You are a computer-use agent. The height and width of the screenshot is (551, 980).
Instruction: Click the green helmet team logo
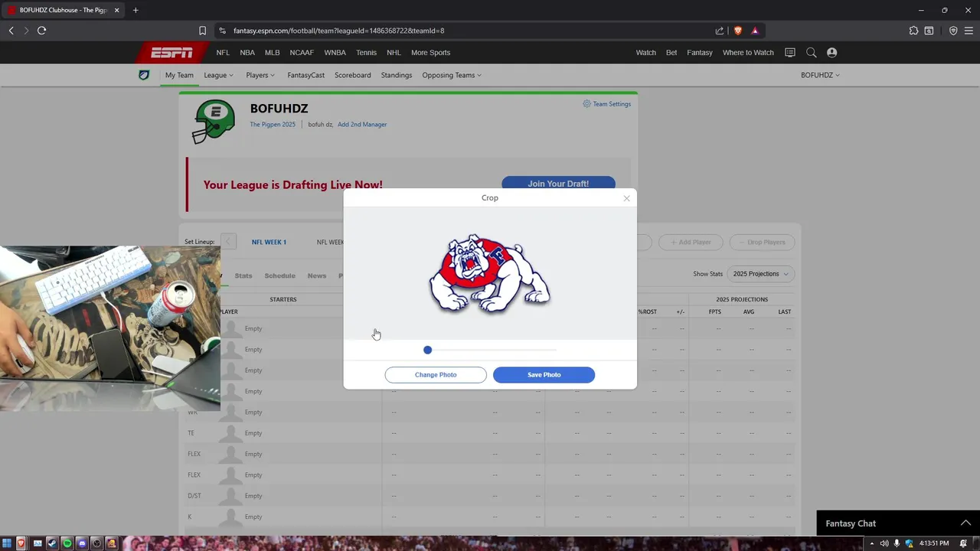(x=214, y=122)
